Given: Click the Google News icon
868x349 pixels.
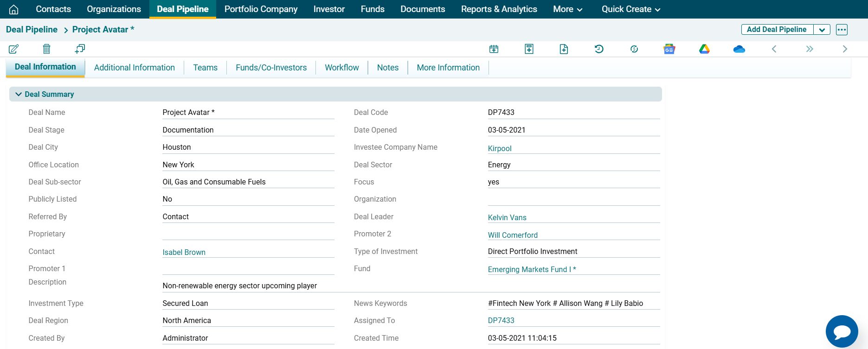Looking at the screenshot, I should (x=669, y=49).
